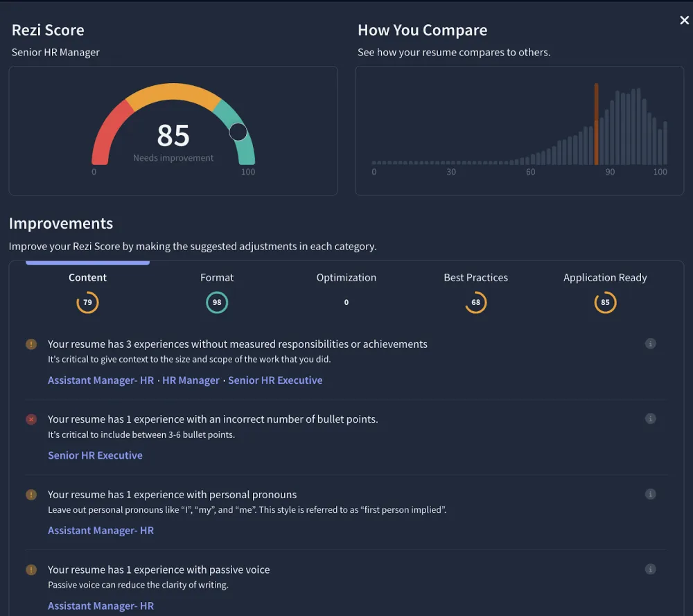
Task: Open info icon for bullet points issue
Action: click(650, 419)
